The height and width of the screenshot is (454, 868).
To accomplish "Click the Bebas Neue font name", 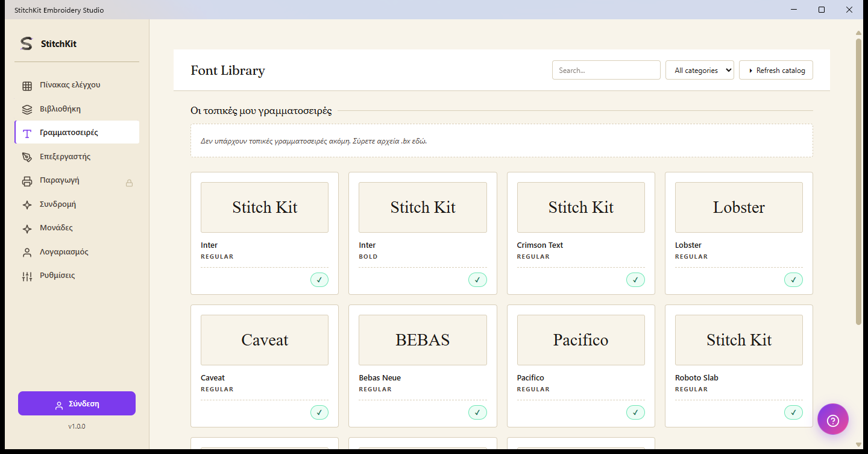I will [x=380, y=377].
